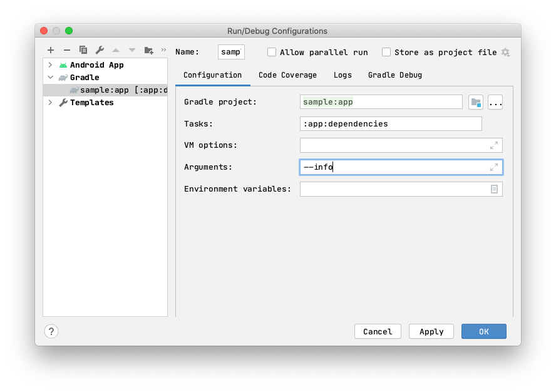Switch to the Code Coverage tab

287,75
